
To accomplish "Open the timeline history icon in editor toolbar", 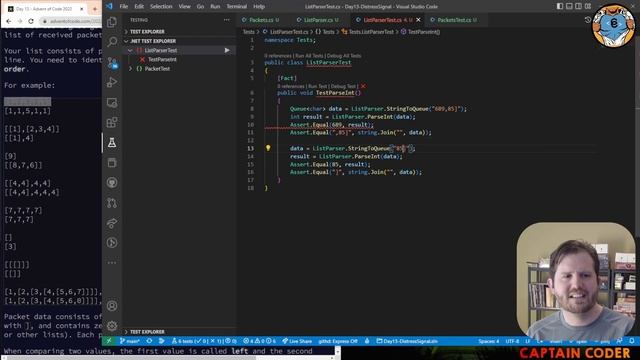I will coord(588,20).
